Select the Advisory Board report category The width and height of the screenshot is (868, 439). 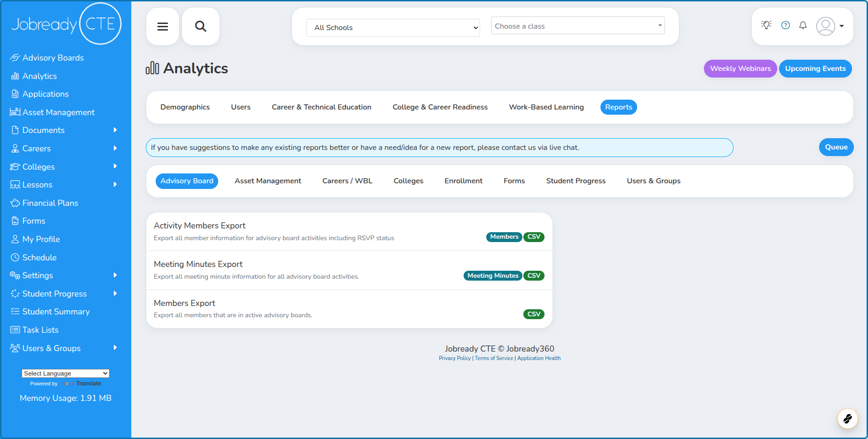[187, 181]
